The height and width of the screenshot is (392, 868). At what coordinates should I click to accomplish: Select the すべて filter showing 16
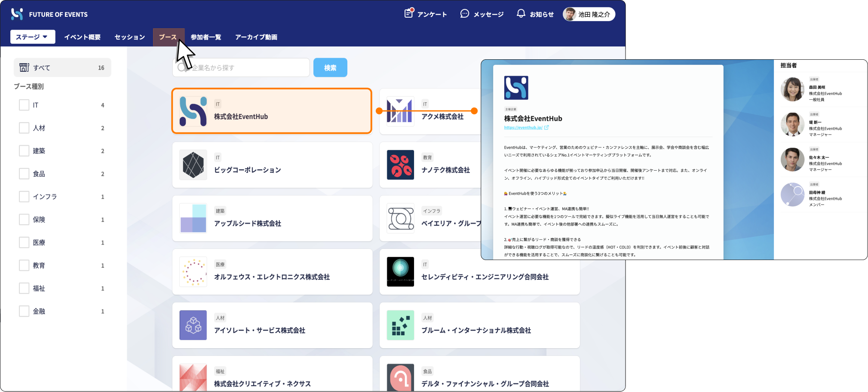(62, 67)
